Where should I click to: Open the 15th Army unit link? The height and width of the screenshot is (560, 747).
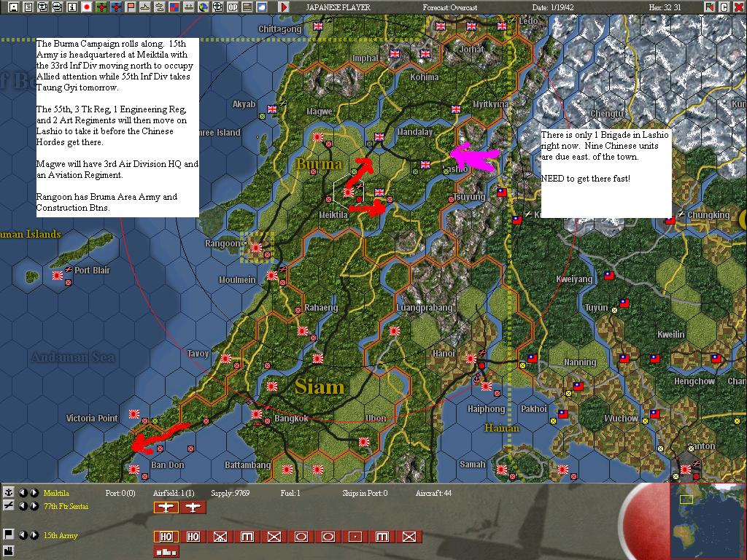click(x=60, y=535)
